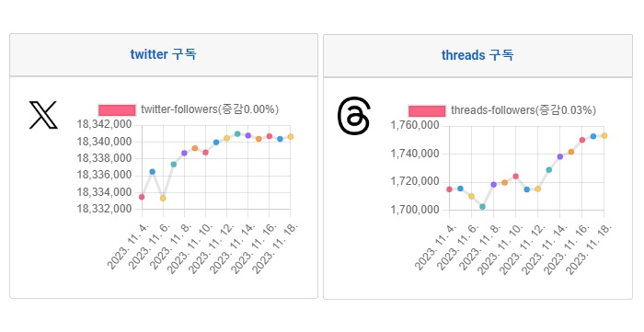
Task: Click the threads-followers(증감0.03%) legend label
Action: pyautogui.click(x=523, y=110)
